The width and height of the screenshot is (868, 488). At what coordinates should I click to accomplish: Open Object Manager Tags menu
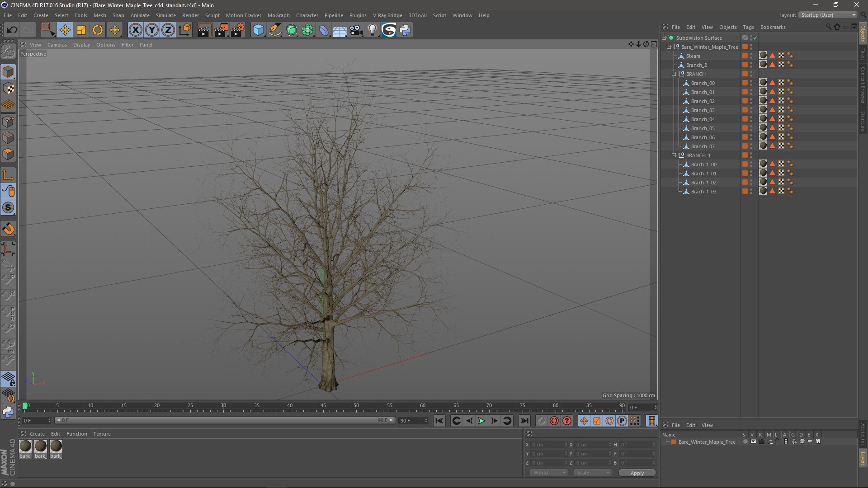click(x=748, y=27)
